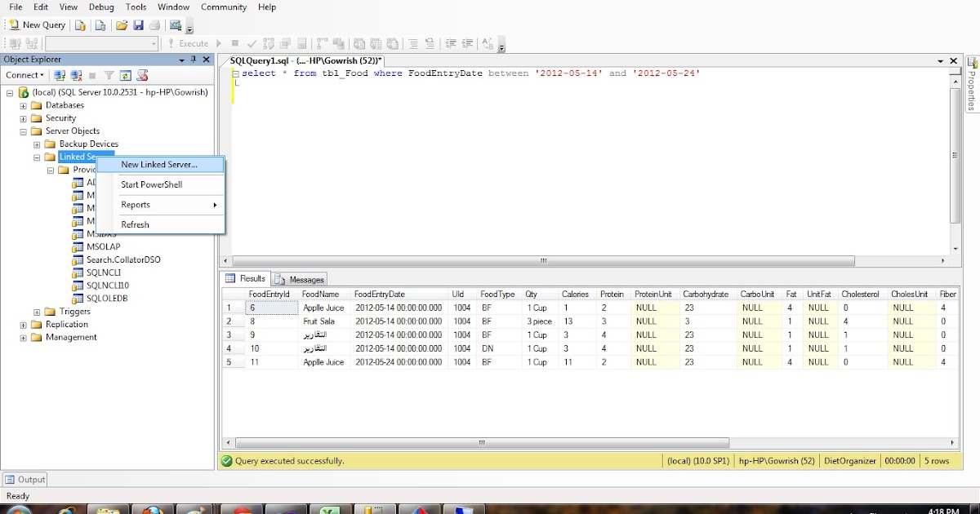
Task: Expand the Replication tree node
Action: [24, 324]
